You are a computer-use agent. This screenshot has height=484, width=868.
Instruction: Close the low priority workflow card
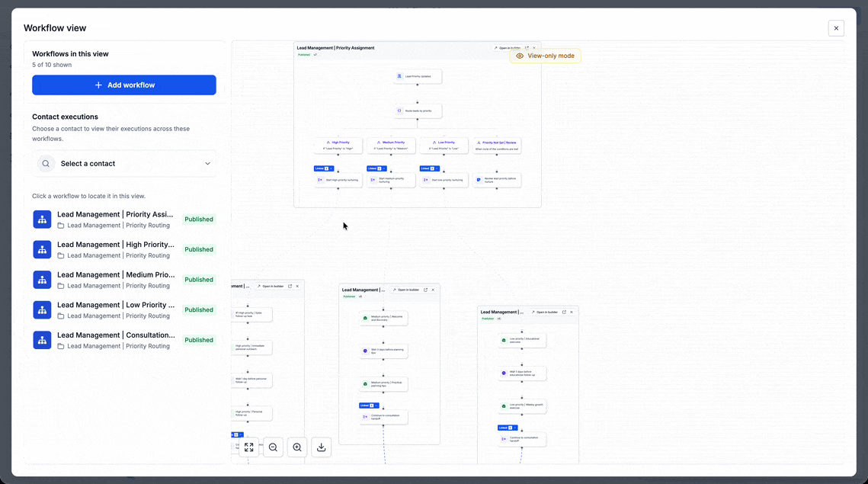[572, 313]
